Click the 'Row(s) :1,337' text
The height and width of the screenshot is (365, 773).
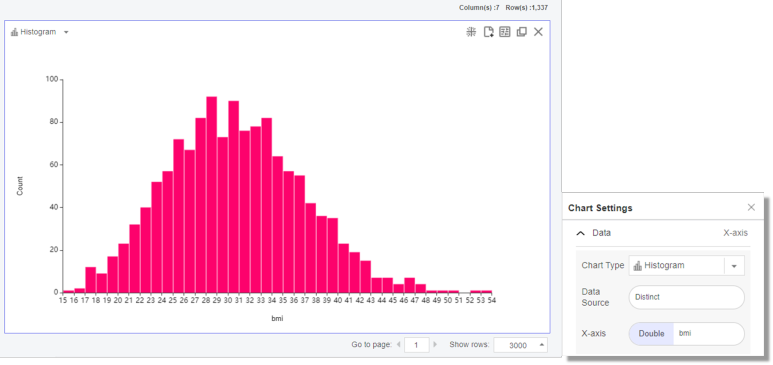527,8
